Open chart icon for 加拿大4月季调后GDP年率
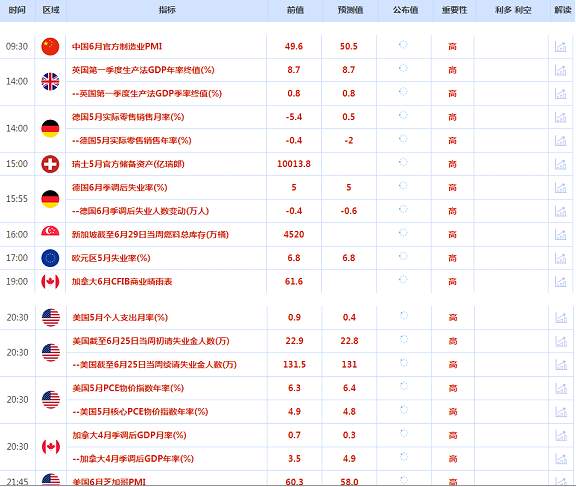The image size is (576, 487). click(561, 459)
